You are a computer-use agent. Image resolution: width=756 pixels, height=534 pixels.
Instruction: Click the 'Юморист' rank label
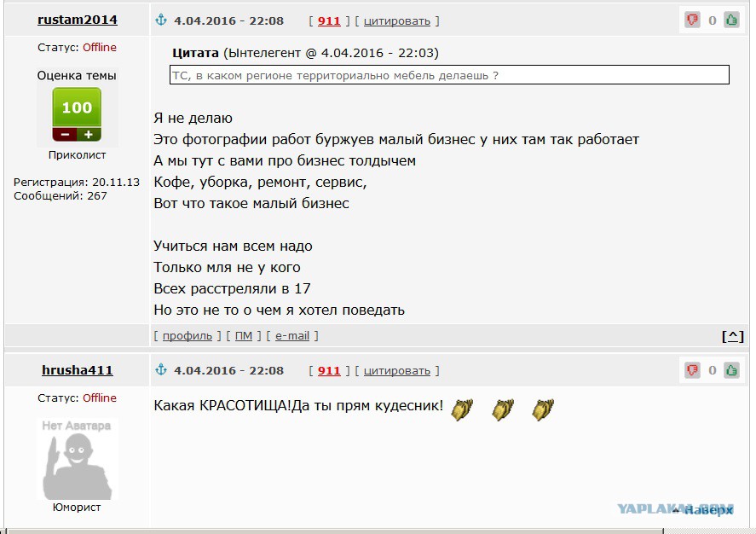77,507
